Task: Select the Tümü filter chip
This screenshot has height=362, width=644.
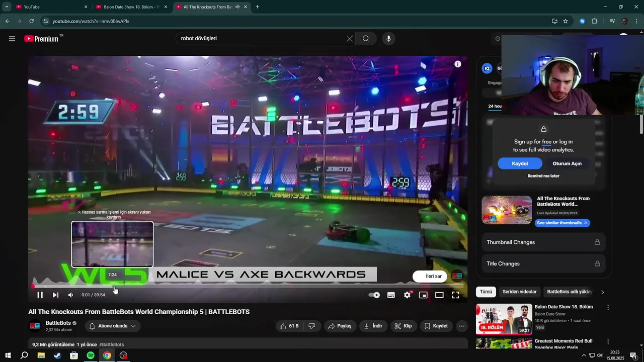Action: click(x=486, y=292)
